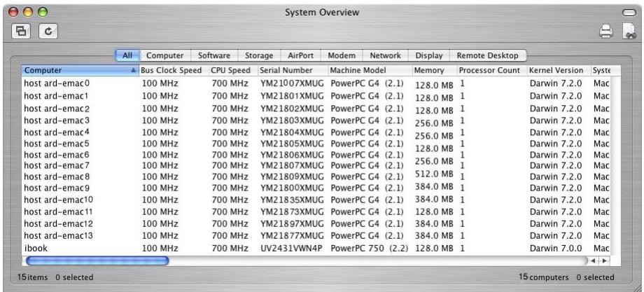Select row host ard-emac7
Viewport: 644px width, 292px height.
tap(316, 165)
